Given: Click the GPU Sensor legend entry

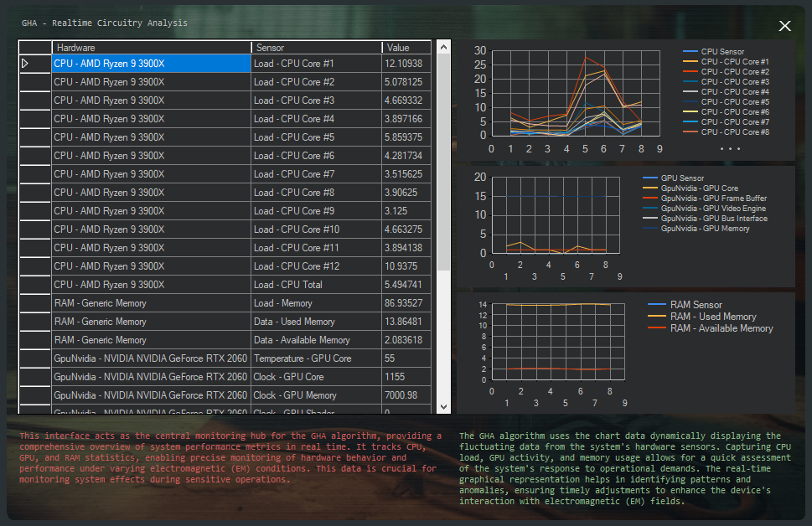Looking at the screenshot, I should pos(673,178).
